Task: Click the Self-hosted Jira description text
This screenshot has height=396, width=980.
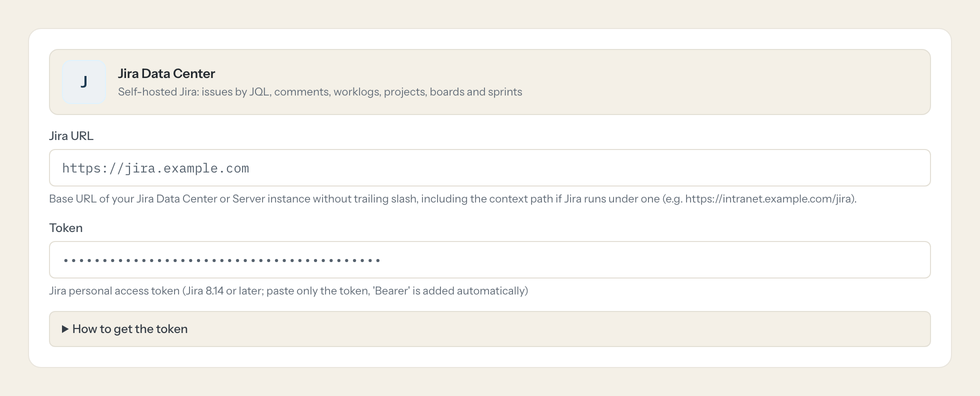Action: [320, 92]
